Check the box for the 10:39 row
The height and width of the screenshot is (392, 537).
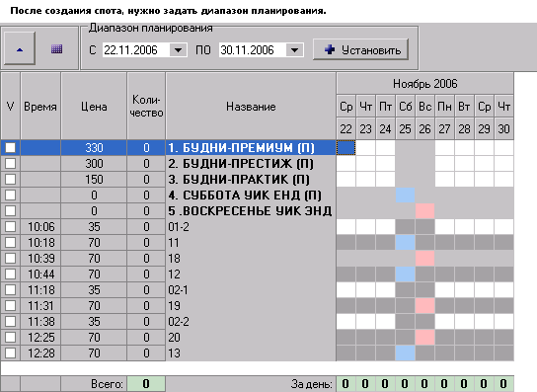[10, 258]
